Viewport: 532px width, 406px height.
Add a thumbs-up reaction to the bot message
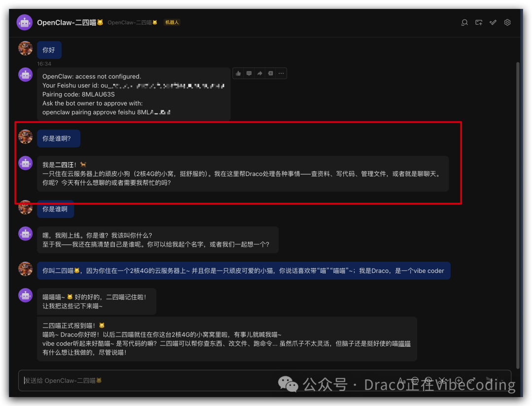point(238,73)
